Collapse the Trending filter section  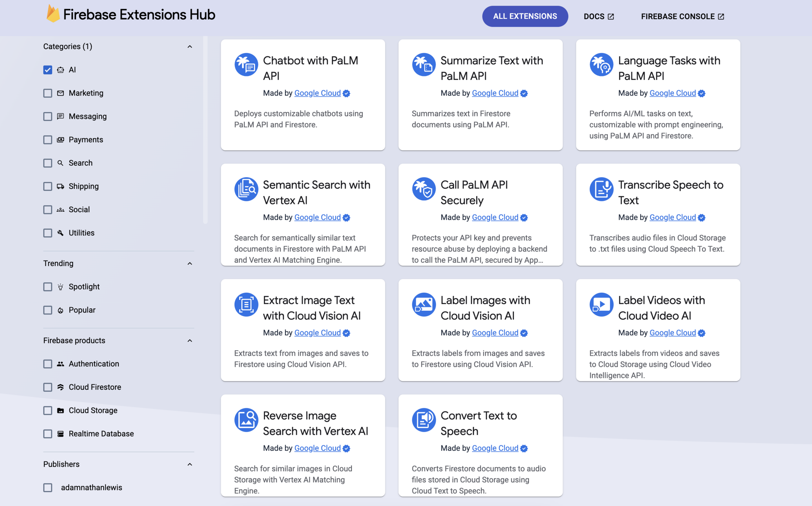190,263
